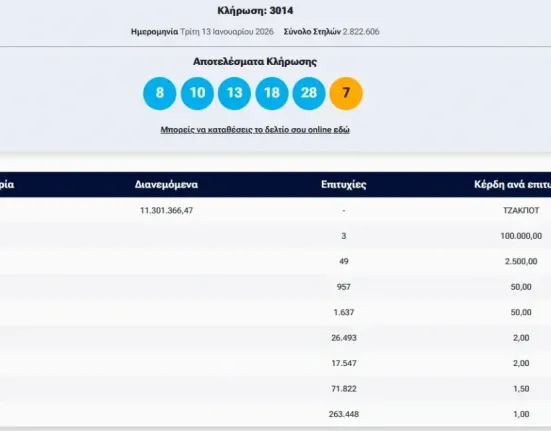Select the prize value 1,50

521,389
